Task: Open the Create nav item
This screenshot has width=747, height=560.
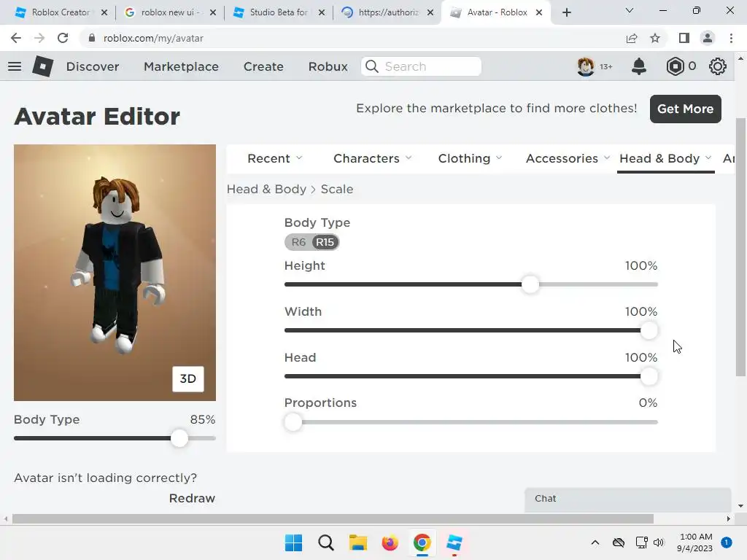Action: 263,66
